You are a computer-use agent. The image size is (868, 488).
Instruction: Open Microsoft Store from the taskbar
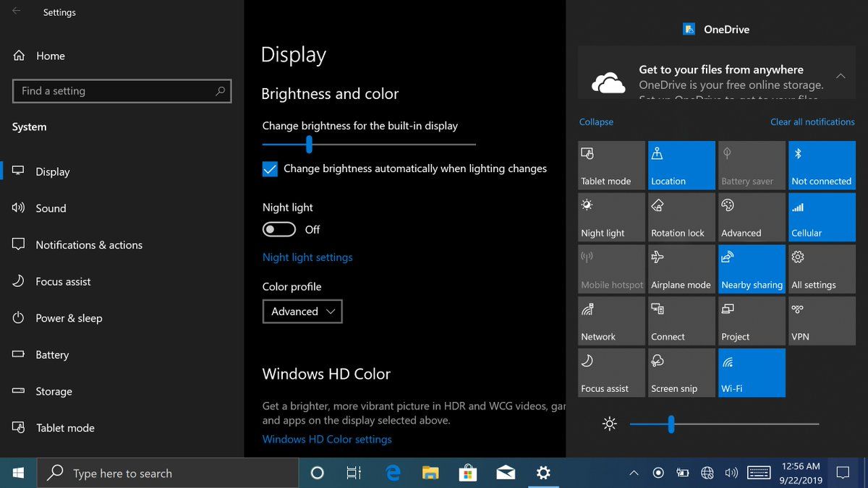click(x=468, y=473)
